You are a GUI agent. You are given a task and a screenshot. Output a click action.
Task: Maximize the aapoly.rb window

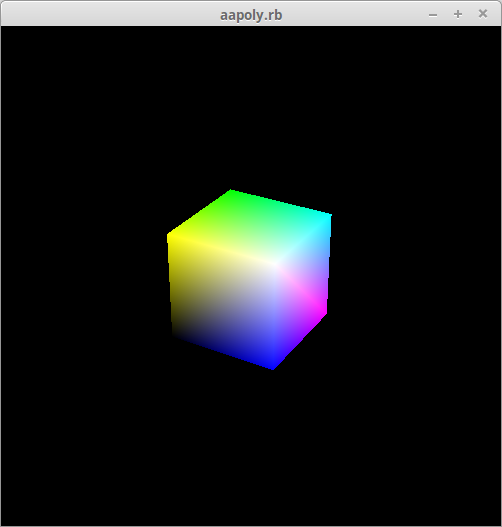(458, 14)
